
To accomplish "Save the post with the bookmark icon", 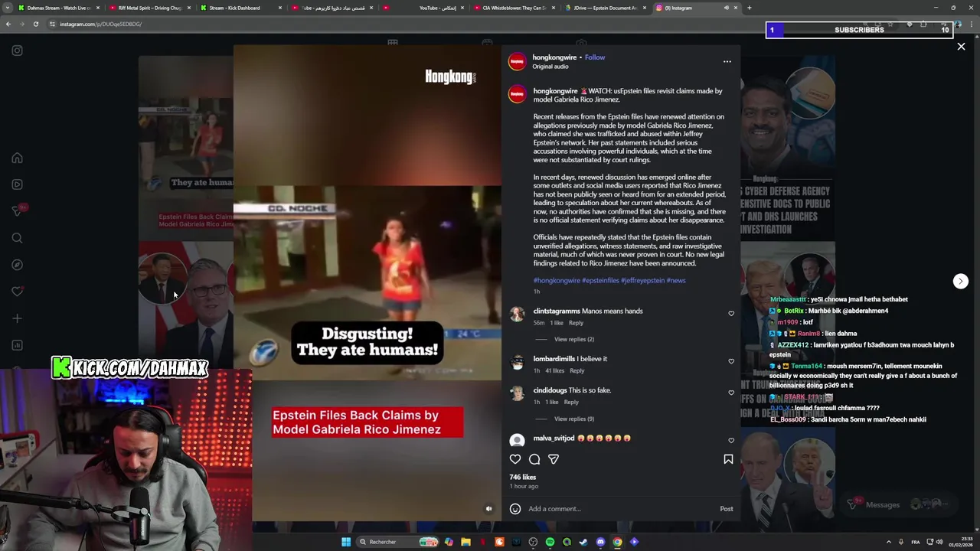I will pyautogui.click(x=728, y=459).
